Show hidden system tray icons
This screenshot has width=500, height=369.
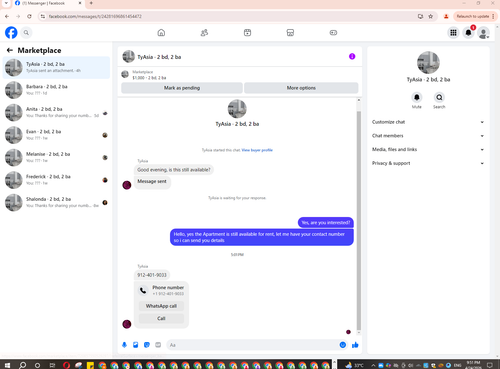(373, 365)
